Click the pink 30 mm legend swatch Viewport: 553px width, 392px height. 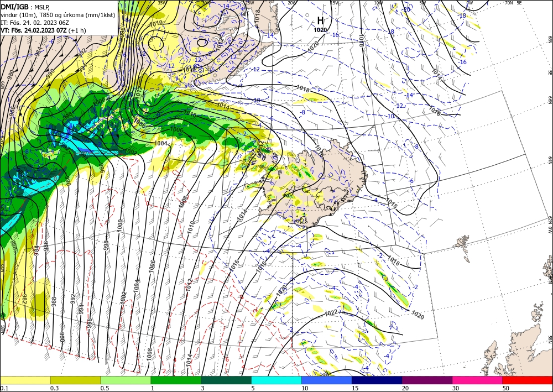tap(478, 380)
